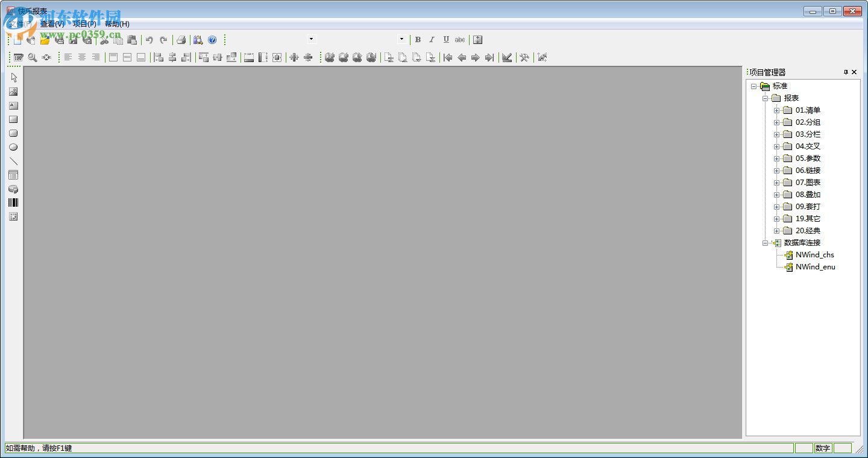Select the NWind_chs database connection
The width and height of the screenshot is (868, 458).
815,255
